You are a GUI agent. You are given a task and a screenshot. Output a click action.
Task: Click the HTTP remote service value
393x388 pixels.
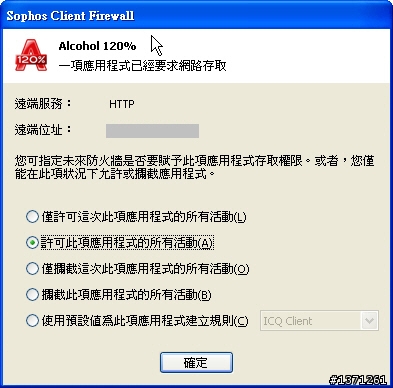pyautogui.click(x=122, y=104)
